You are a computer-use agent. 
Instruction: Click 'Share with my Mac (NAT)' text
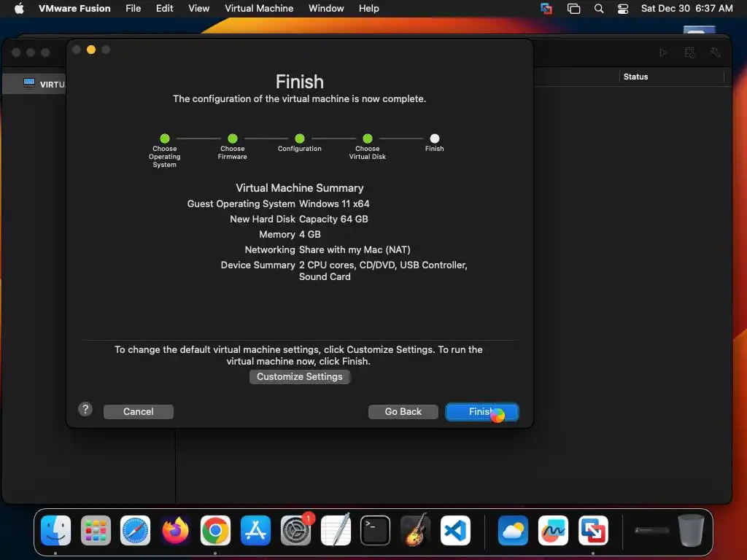point(355,249)
